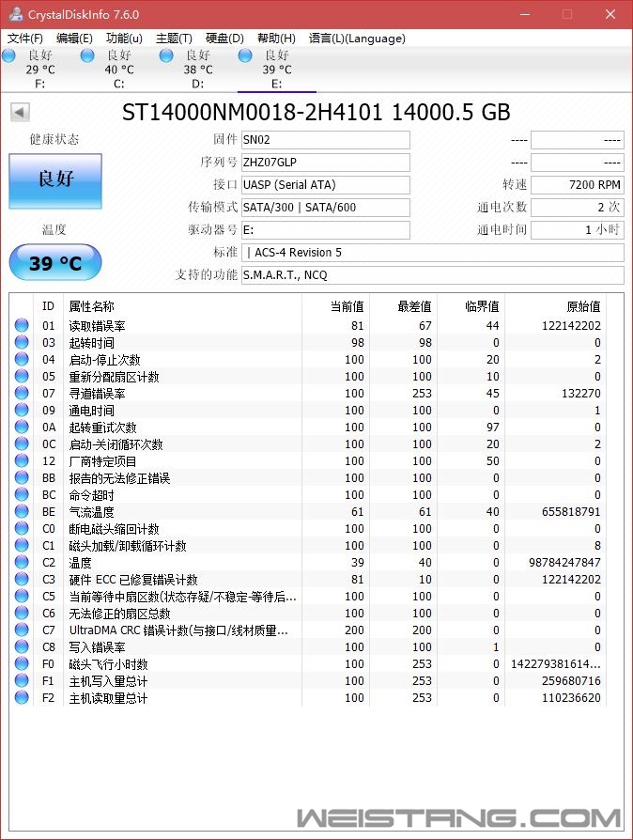Click the standard field ACS-4 Revision 5
633x840 pixels.
433,253
